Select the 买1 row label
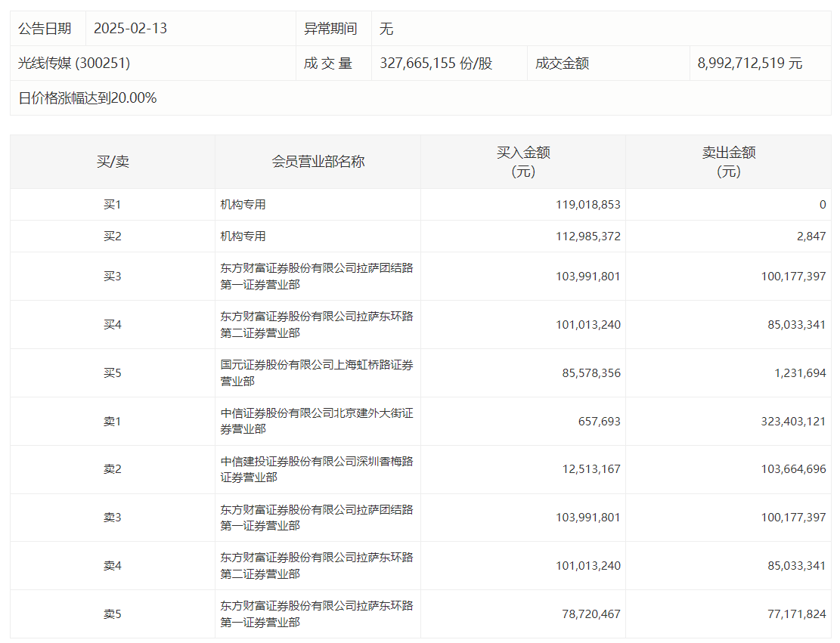The image size is (840, 643). click(113, 205)
